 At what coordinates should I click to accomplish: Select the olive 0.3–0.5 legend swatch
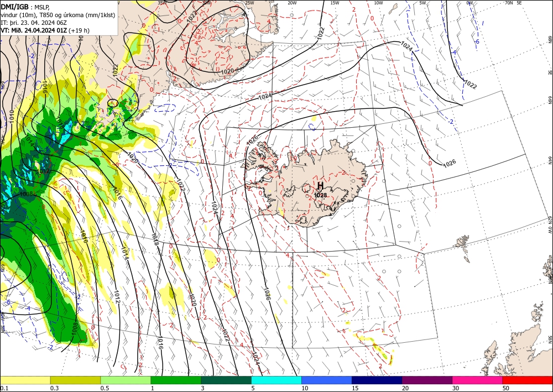pyautogui.click(x=75, y=380)
